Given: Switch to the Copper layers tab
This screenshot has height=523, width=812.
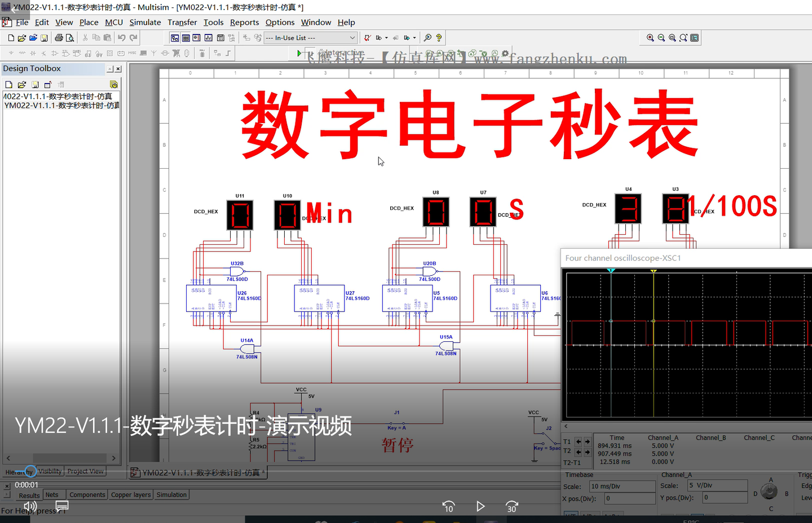Looking at the screenshot, I should pyautogui.click(x=130, y=495).
